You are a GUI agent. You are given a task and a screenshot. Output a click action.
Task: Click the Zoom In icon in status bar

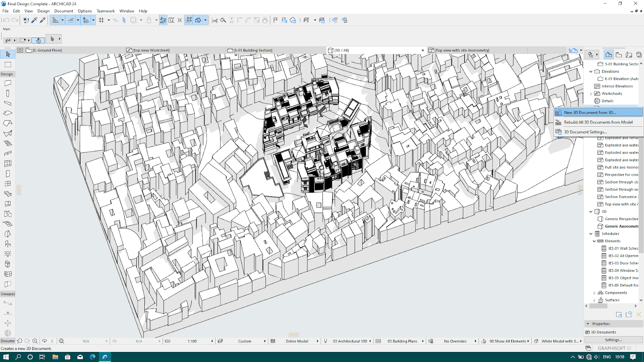[35, 341]
